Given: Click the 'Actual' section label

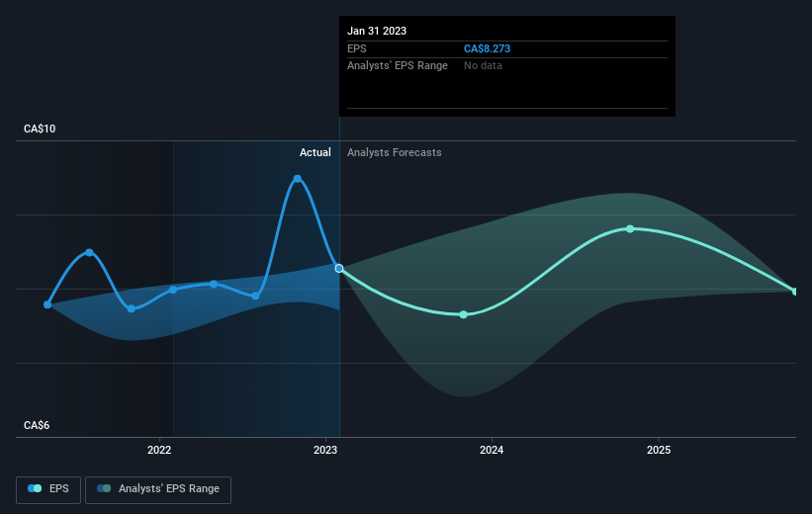Looking at the screenshot, I should click(315, 152).
